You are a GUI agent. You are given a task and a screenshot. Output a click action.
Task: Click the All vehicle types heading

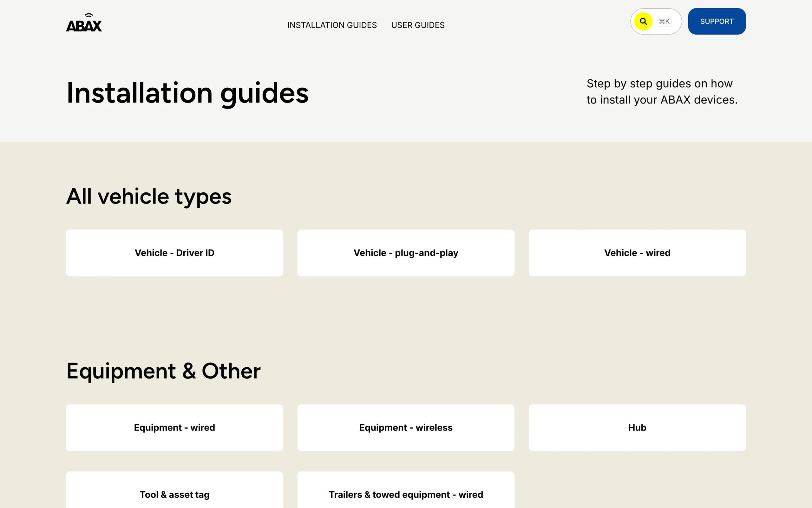[x=149, y=197]
